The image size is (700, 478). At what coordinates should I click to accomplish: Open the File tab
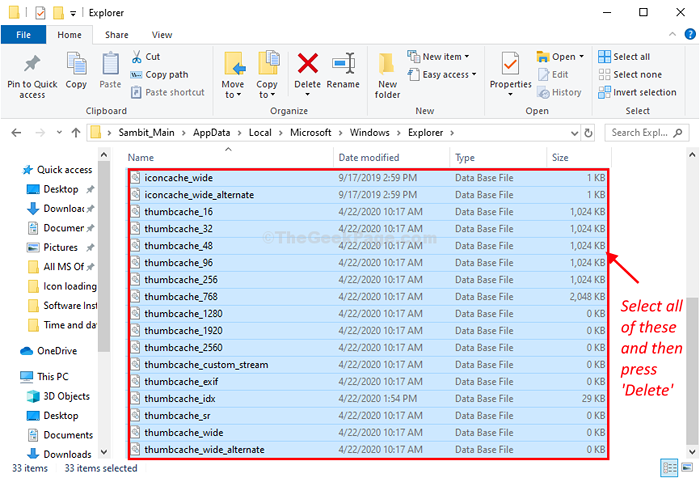(x=23, y=35)
